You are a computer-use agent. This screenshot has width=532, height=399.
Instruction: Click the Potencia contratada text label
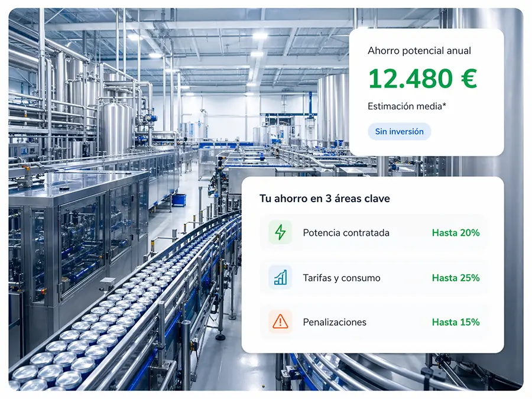click(x=346, y=233)
